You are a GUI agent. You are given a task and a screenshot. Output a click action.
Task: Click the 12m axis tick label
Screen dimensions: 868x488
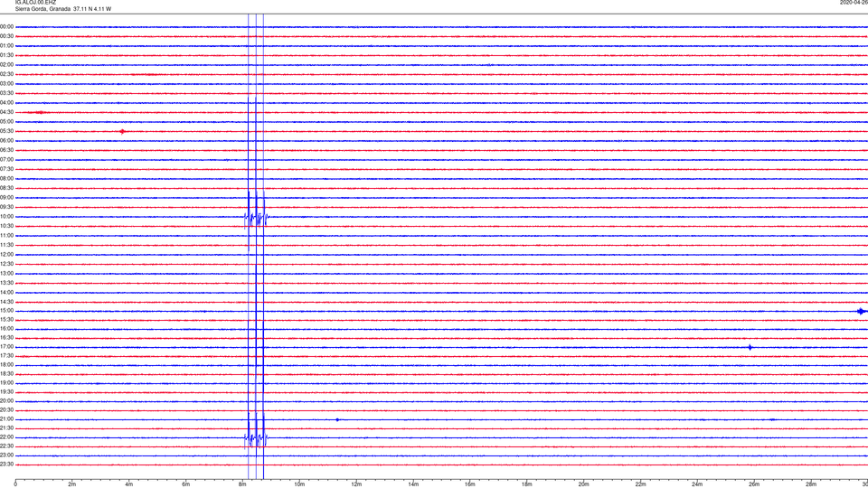356,484
